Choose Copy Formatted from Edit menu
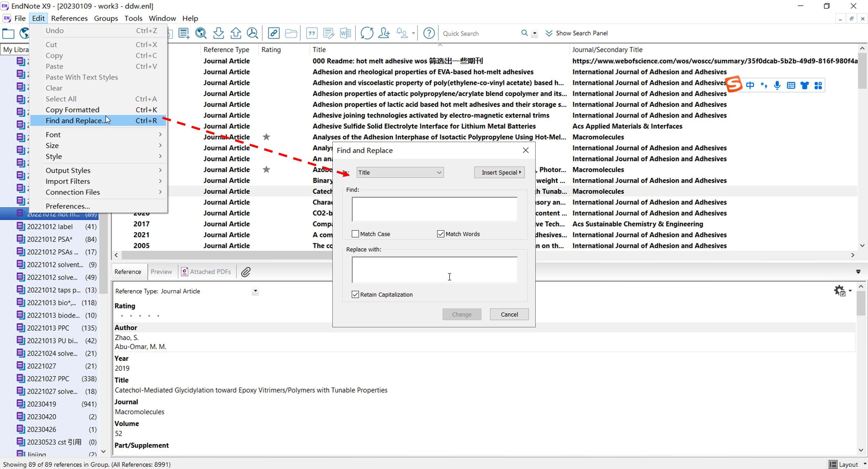The height and width of the screenshot is (469, 868). 98,110
